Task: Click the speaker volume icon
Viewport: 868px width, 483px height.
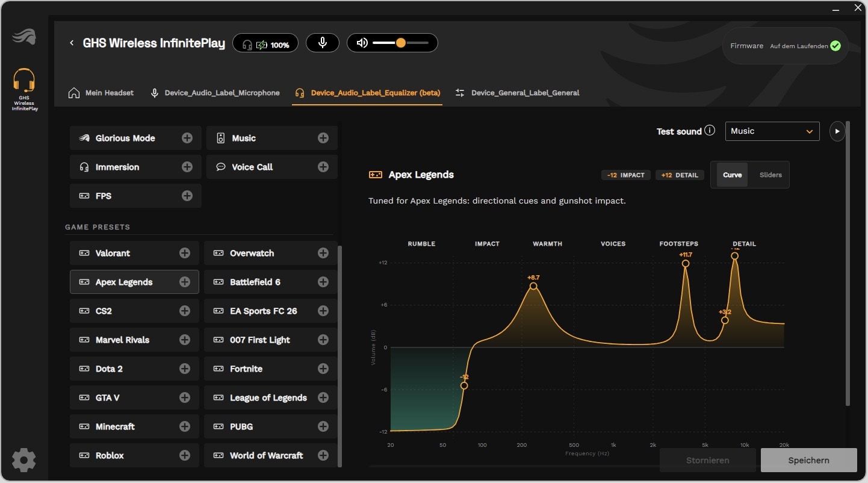Action: pyautogui.click(x=362, y=43)
